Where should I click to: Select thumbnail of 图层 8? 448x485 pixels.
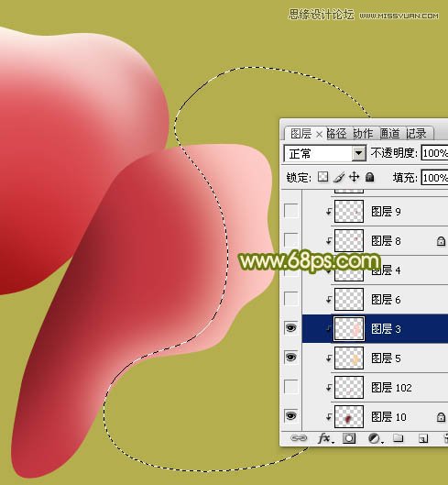(349, 240)
